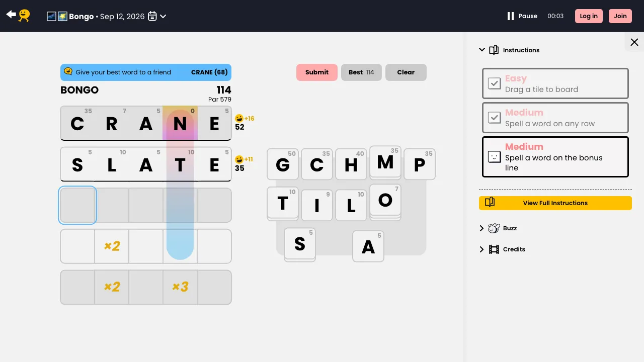Click the Buzz bee icon
Image resolution: width=644 pixels, height=362 pixels.
tap(494, 228)
